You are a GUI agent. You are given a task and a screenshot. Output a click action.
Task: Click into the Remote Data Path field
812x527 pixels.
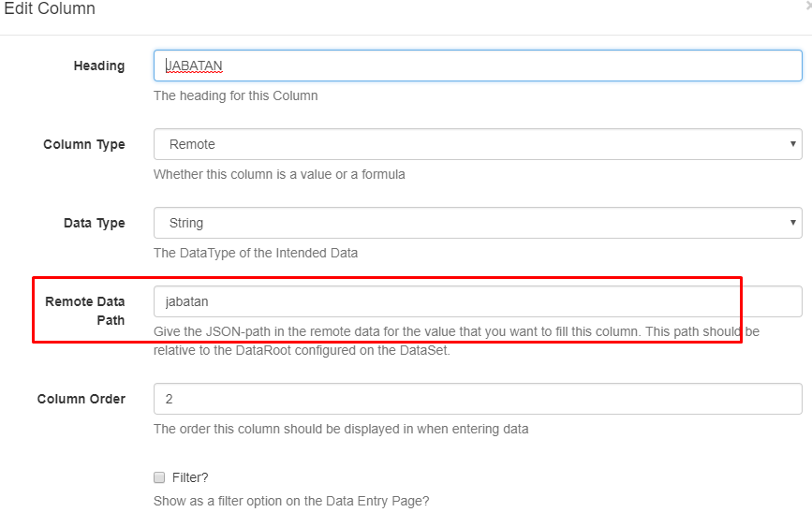pyautogui.click(x=478, y=301)
